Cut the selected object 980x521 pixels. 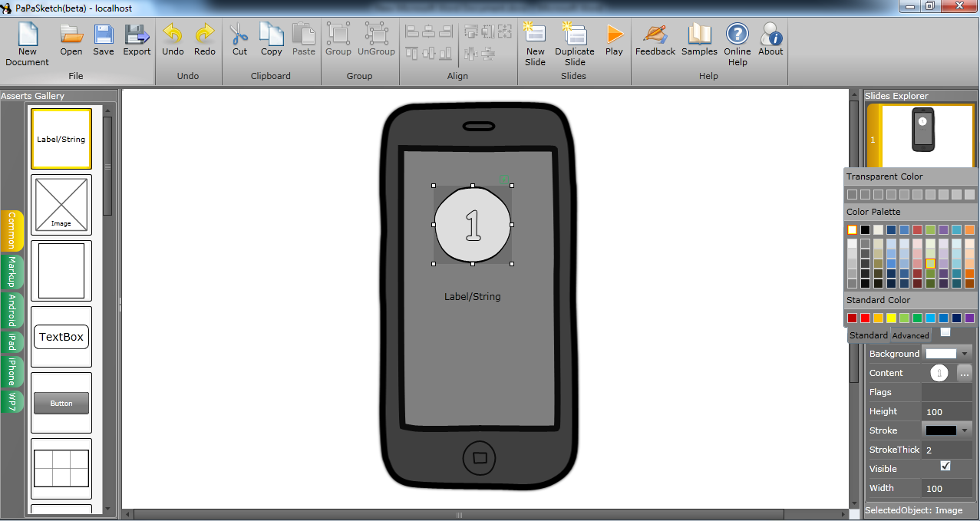point(239,40)
